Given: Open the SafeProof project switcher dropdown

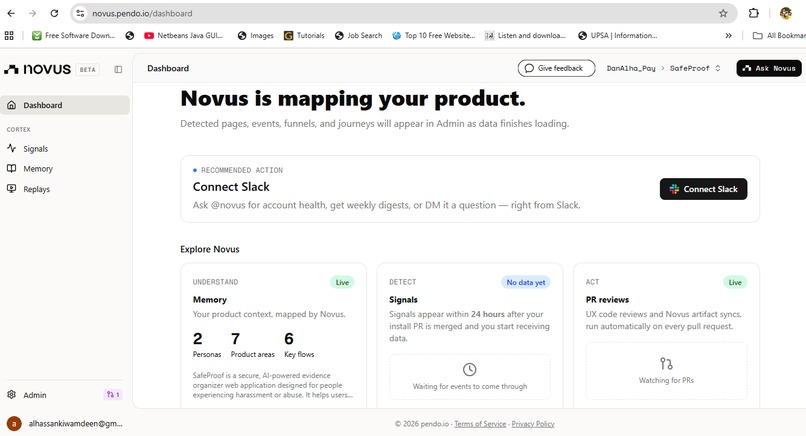Looking at the screenshot, I should [695, 68].
